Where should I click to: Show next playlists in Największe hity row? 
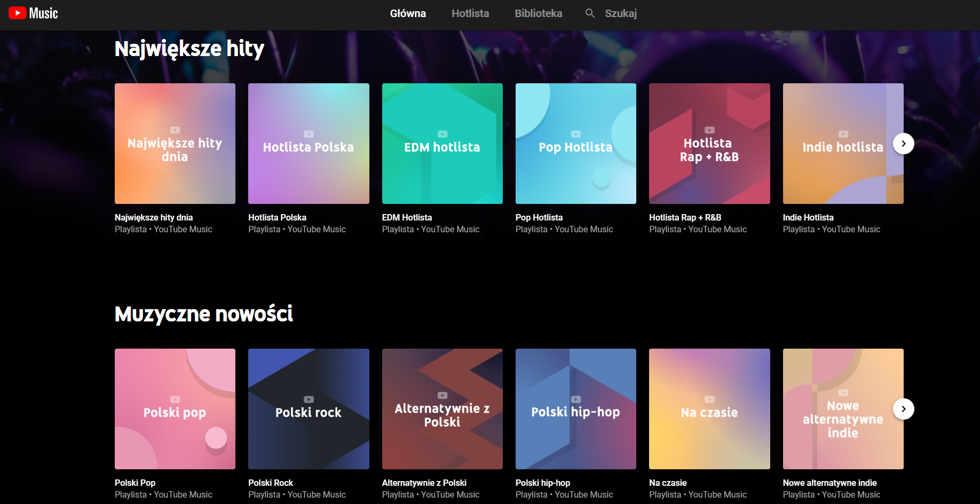[x=903, y=144]
